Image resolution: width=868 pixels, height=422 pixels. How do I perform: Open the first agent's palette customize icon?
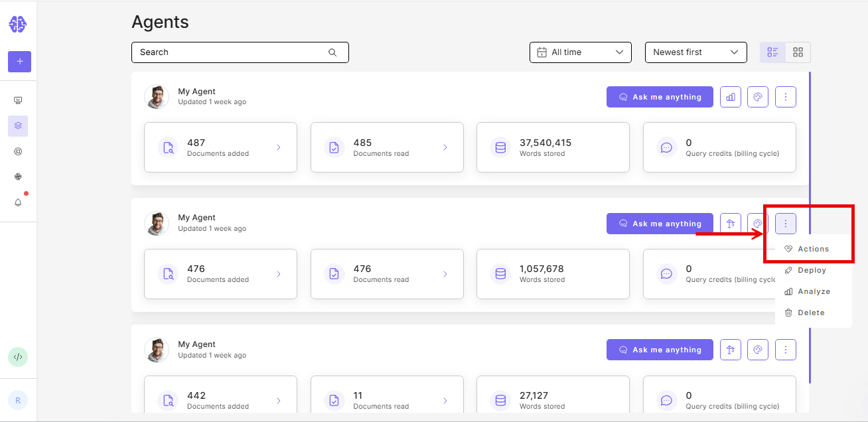click(x=758, y=97)
